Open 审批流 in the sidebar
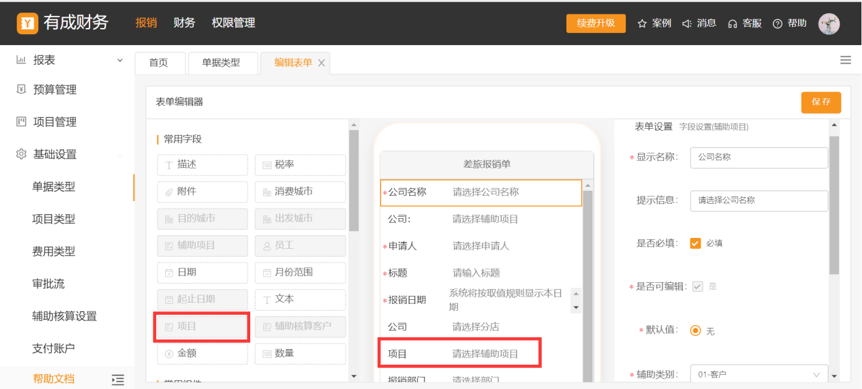Image resolution: width=862 pixels, height=389 pixels. 48,284
